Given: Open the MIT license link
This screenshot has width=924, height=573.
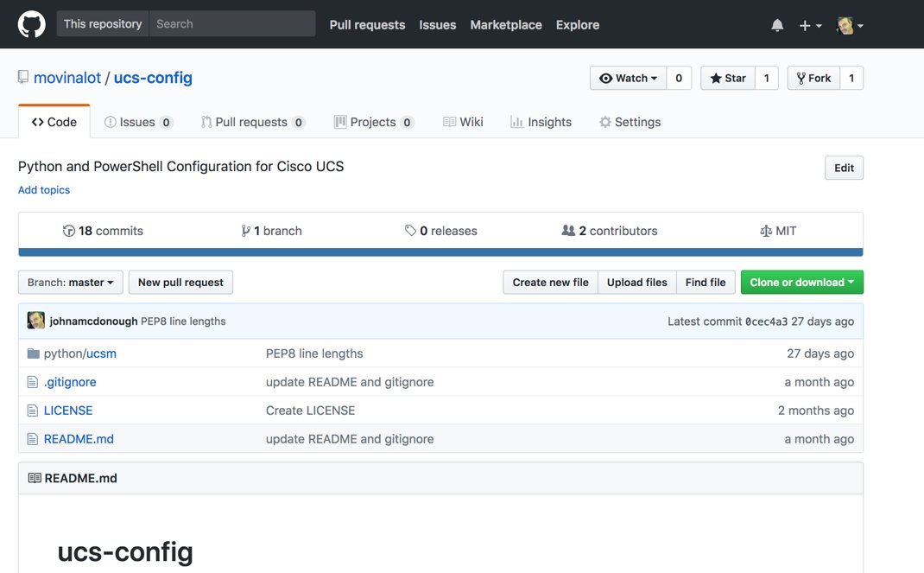Looking at the screenshot, I should click(x=778, y=231).
